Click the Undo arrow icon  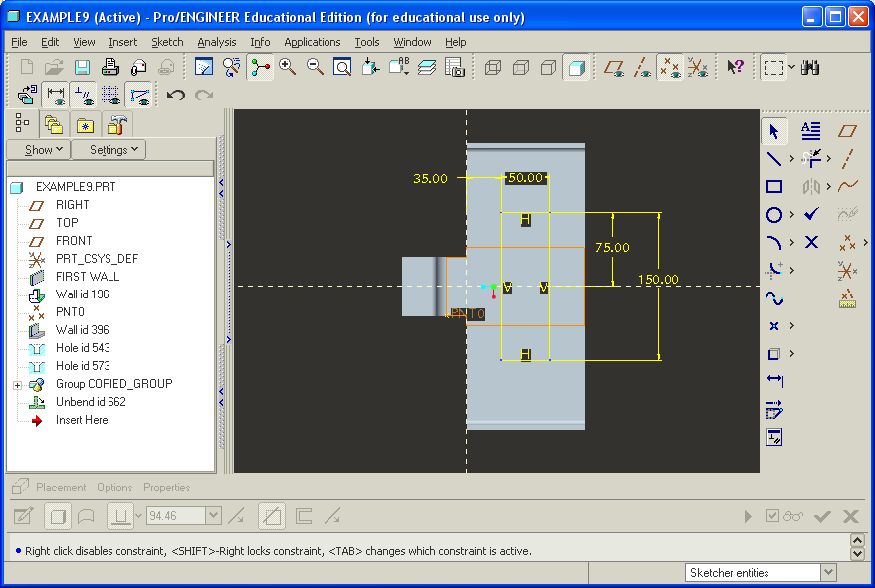176,96
